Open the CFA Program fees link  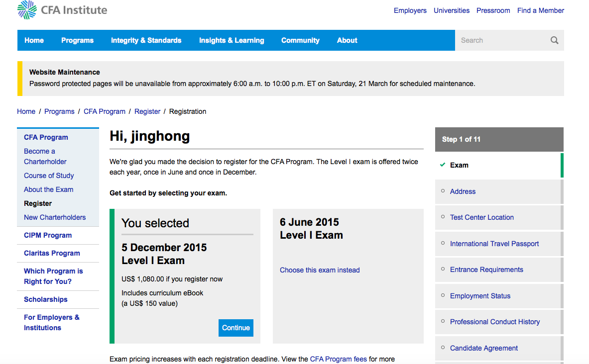click(338, 359)
